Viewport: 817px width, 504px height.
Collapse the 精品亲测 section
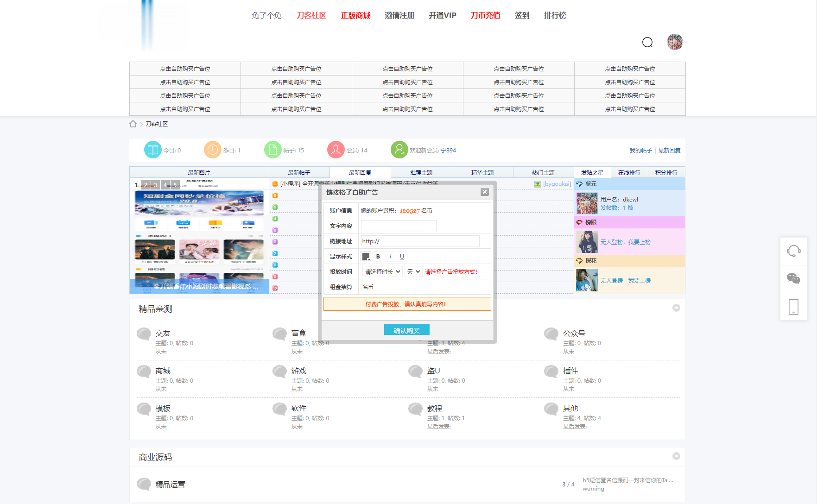point(676,308)
